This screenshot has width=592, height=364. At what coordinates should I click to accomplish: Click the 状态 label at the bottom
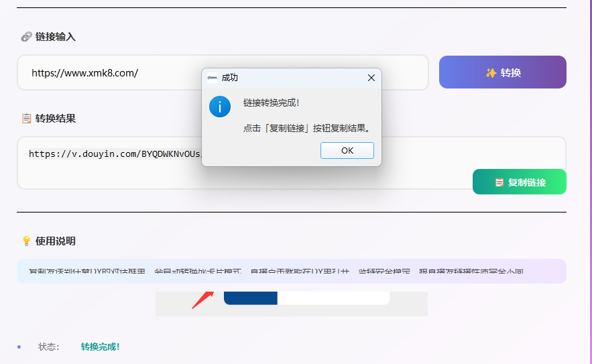(48, 347)
